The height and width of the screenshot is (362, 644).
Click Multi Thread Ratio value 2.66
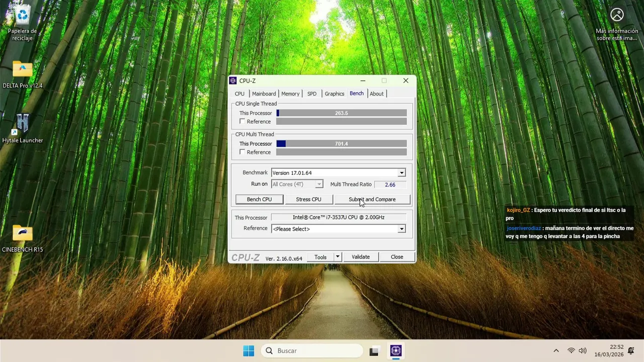point(390,185)
